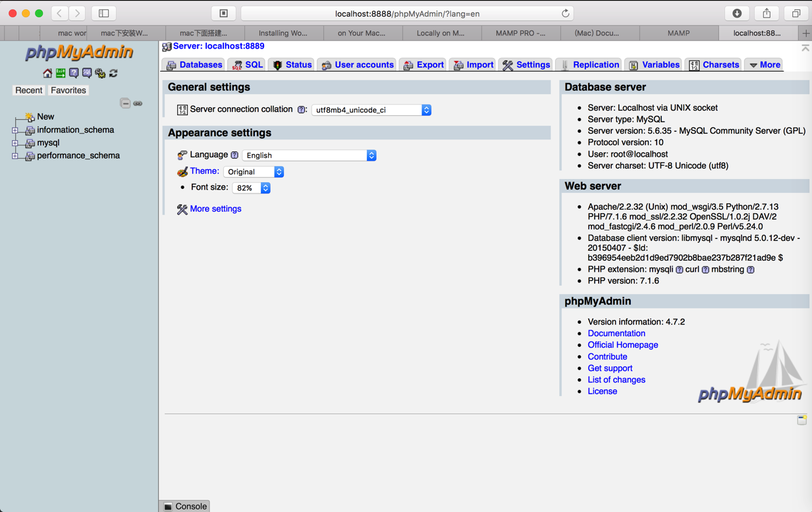Click the Safari reader view toolbar button

point(224,13)
